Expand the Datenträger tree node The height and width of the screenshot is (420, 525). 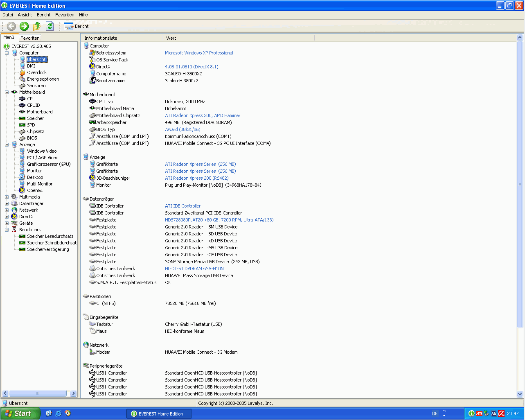pos(7,203)
